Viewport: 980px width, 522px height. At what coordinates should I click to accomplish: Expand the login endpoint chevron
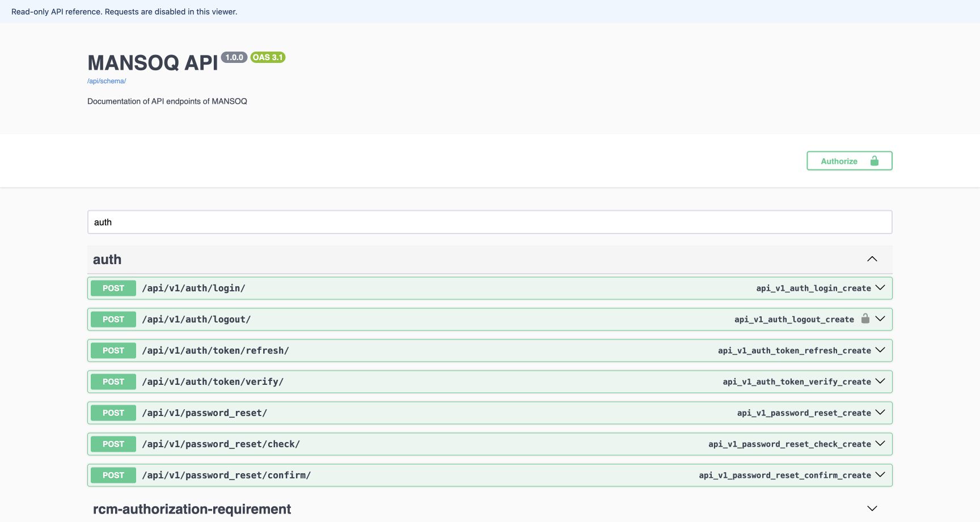880,288
